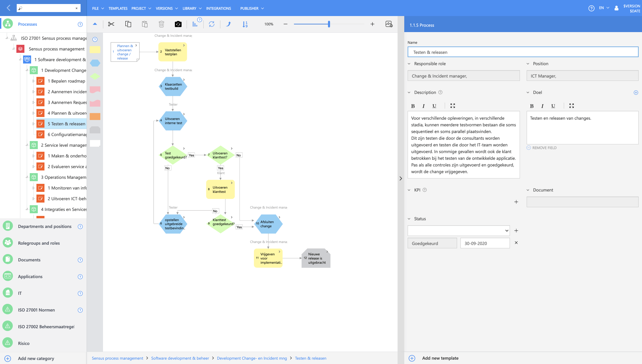Open the TEMPLATES menu
642x364 pixels.
[118, 8]
